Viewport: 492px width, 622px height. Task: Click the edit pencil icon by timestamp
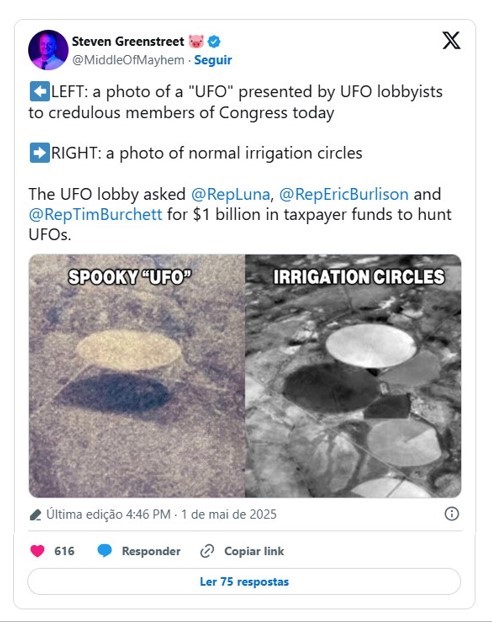[36, 515]
